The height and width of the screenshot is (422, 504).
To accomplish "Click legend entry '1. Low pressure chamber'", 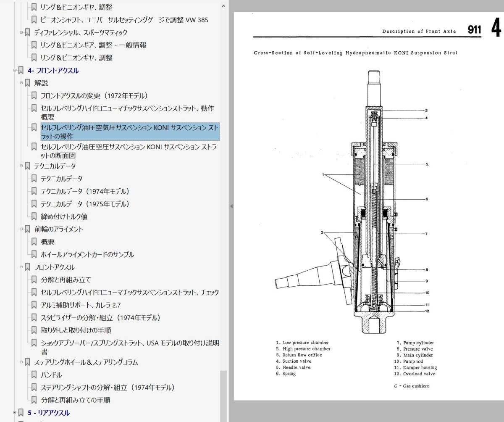I will click(x=302, y=343).
